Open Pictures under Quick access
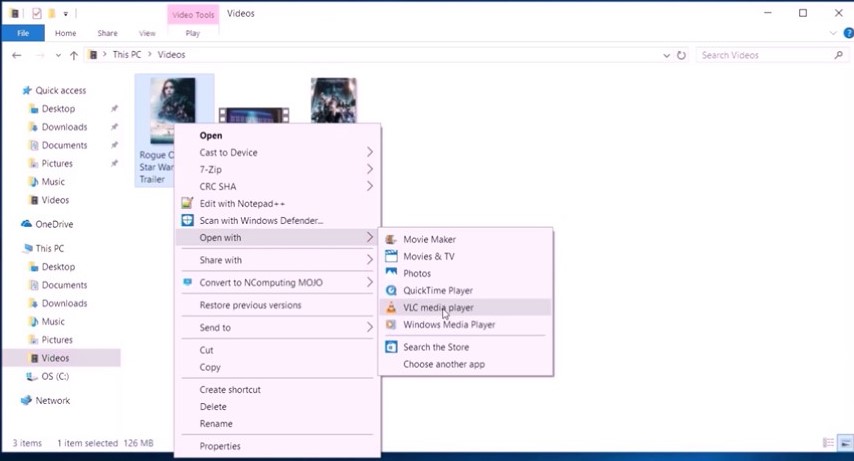Image resolution: width=854 pixels, height=461 pixels. (x=57, y=163)
